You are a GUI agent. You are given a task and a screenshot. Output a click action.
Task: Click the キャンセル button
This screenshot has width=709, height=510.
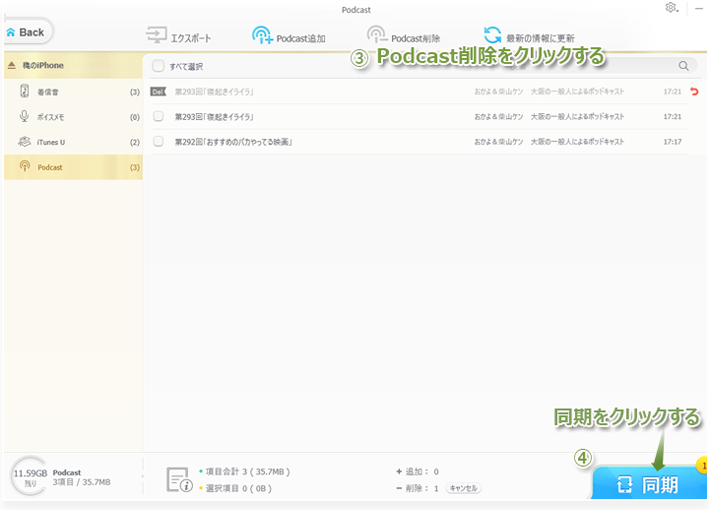(x=463, y=488)
